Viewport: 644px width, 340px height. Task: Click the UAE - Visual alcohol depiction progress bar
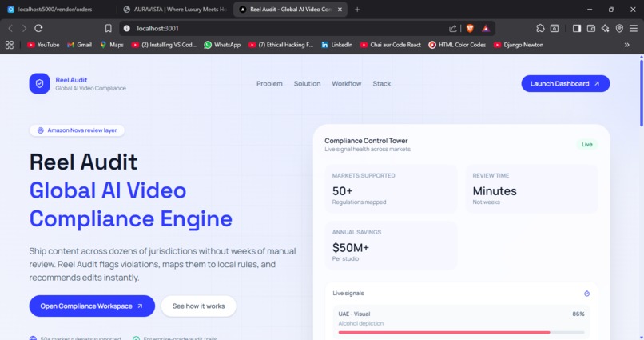tap(461, 332)
